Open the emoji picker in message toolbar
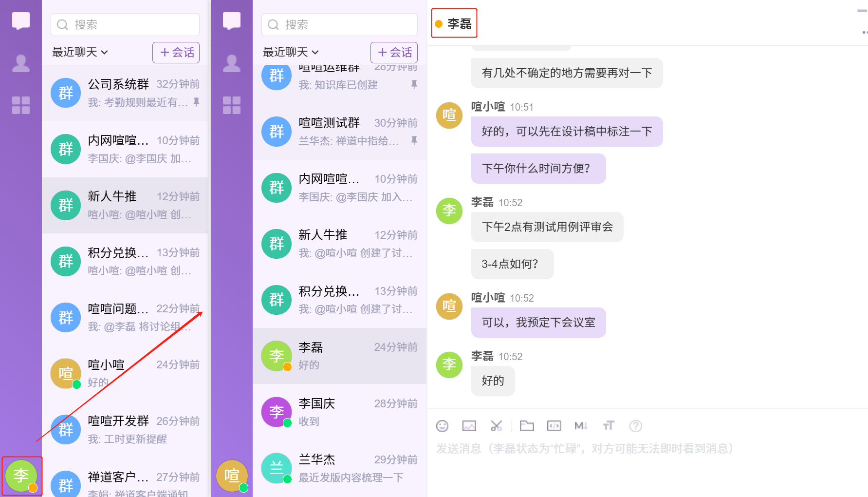The height and width of the screenshot is (497, 868). (442, 426)
